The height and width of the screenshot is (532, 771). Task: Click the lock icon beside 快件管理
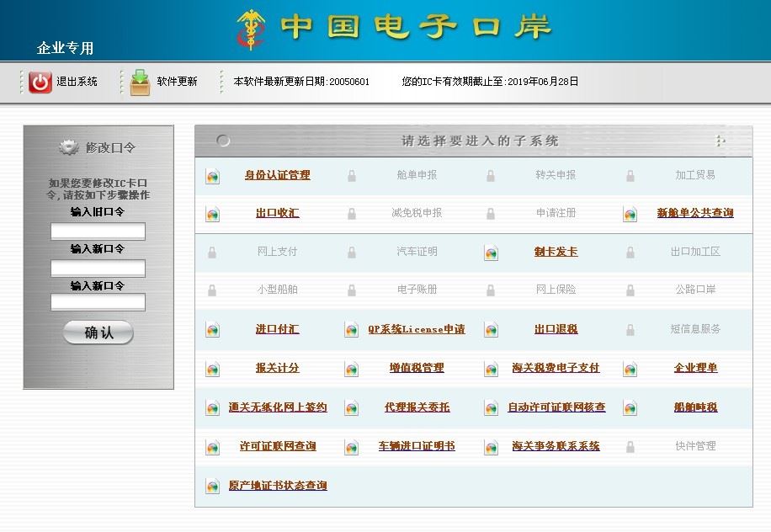click(630, 446)
